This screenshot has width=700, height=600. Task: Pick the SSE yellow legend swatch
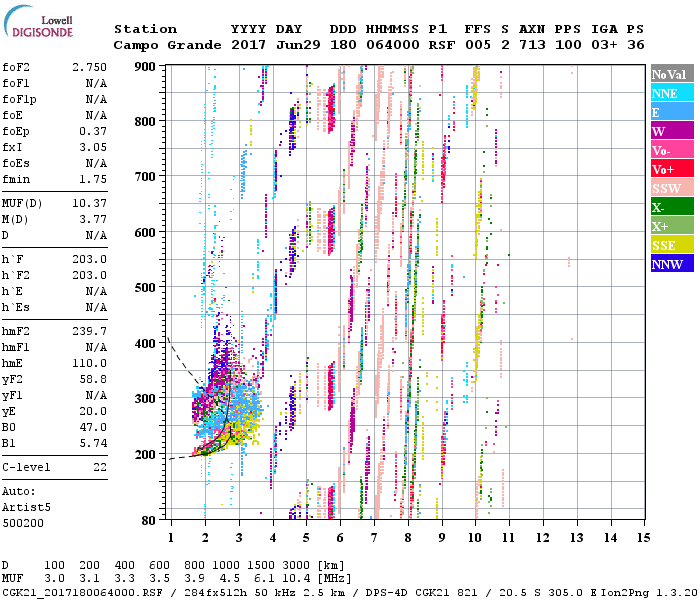pyautogui.click(x=671, y=245)
